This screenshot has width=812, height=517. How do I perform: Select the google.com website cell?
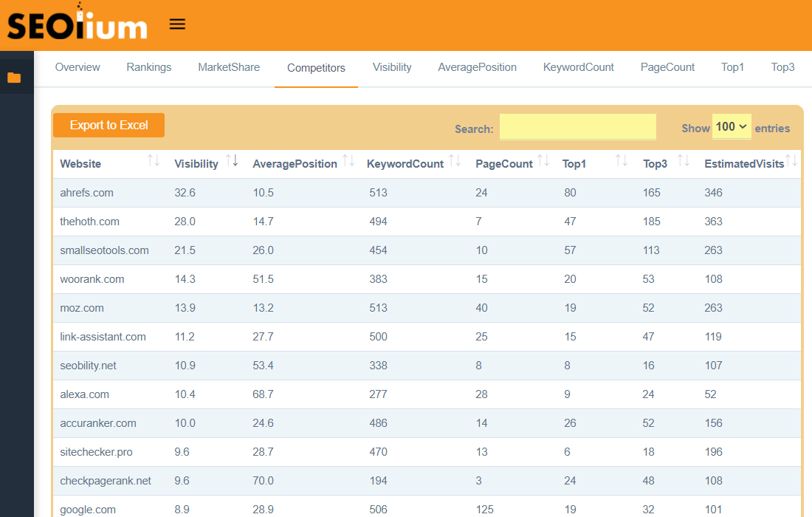[x=88, y=510]
